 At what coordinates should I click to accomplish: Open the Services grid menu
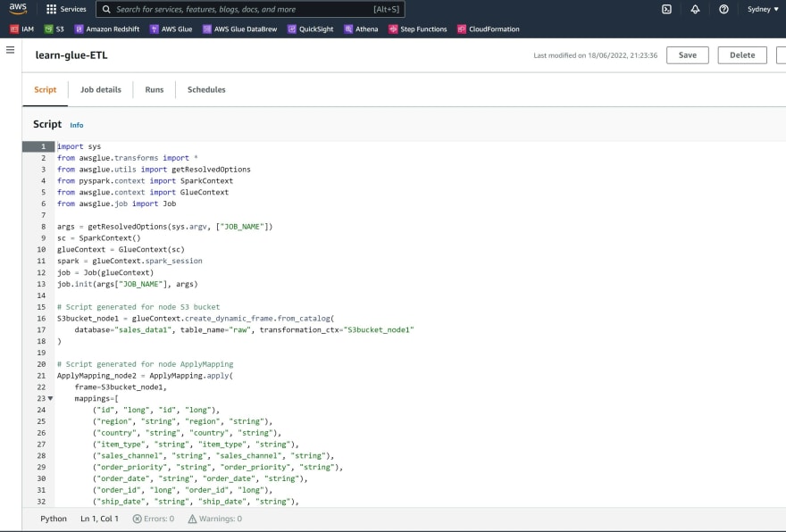[x=66, y=9]
